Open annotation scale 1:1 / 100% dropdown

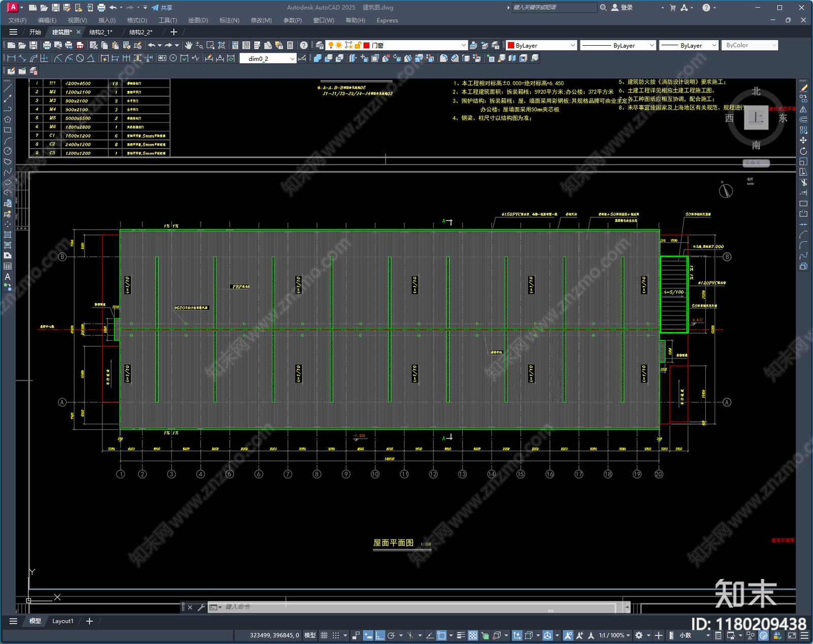point(614,635)
